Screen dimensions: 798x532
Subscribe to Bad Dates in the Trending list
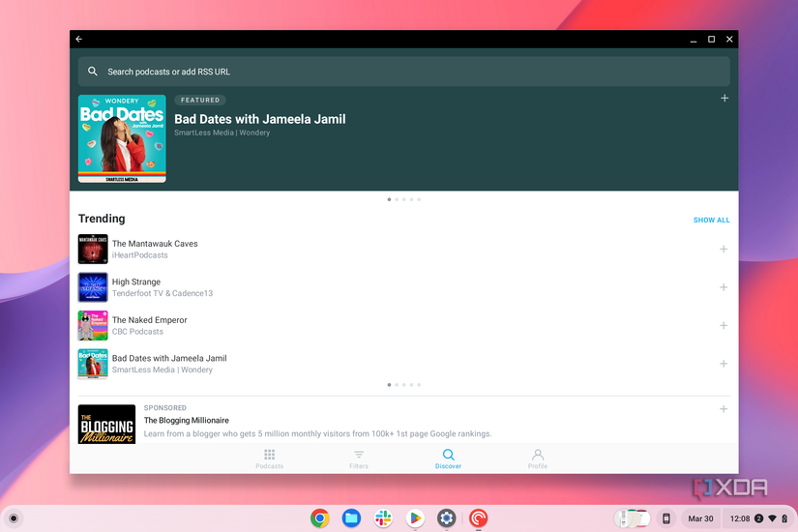pyautogui.click(x=724, y=364)
